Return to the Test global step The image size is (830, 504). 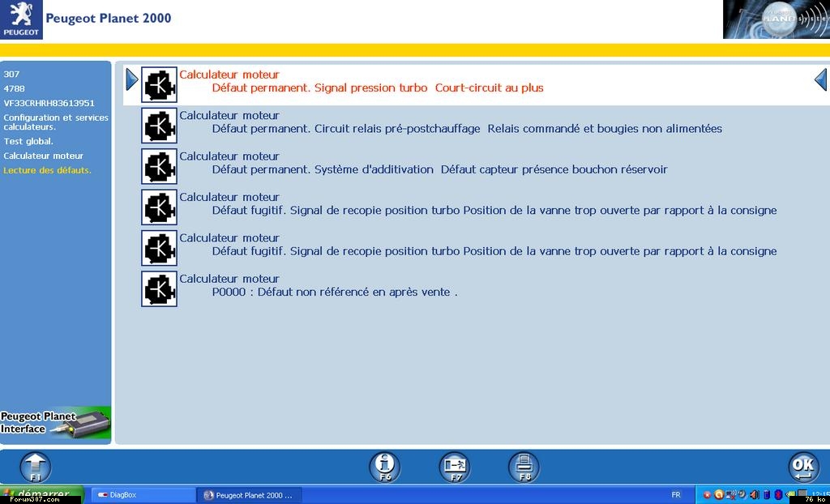[x=28, y=141]
